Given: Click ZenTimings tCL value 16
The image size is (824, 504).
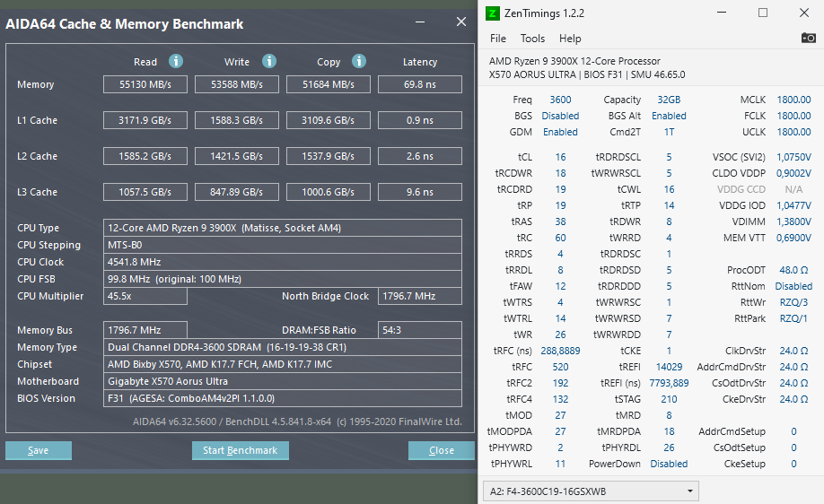Looking at the screenshot, I should [x=560, y=157].
